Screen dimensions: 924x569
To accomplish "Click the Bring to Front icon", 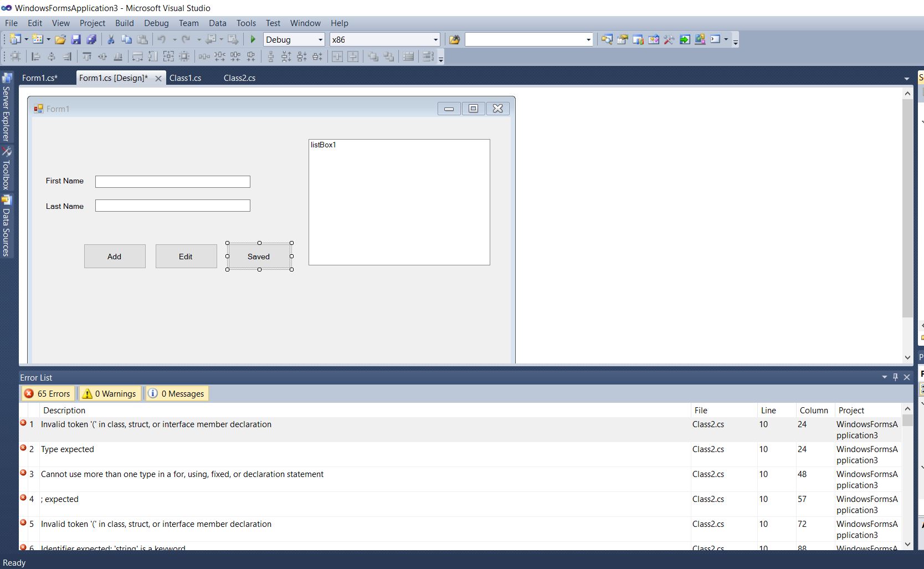I will [373, 57].
